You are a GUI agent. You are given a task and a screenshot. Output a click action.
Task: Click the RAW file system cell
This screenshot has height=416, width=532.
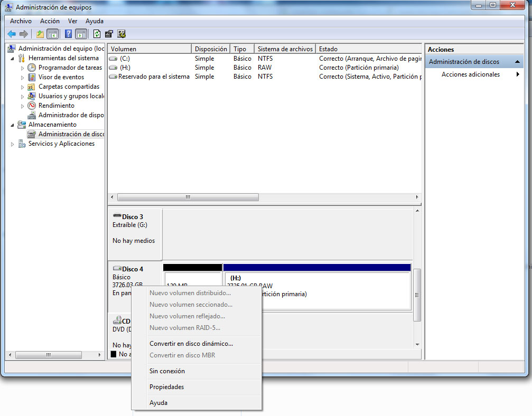pyautogui.click(x=265, y=68)
